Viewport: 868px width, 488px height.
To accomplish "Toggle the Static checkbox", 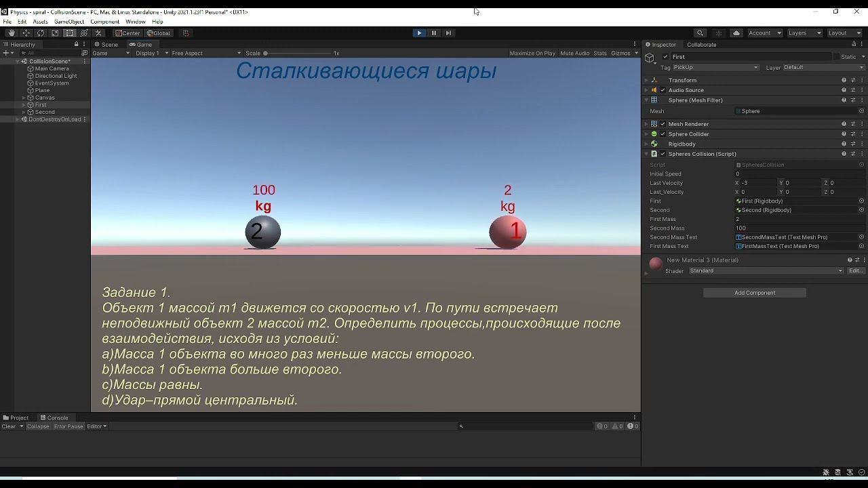I will tap(836, 57).
